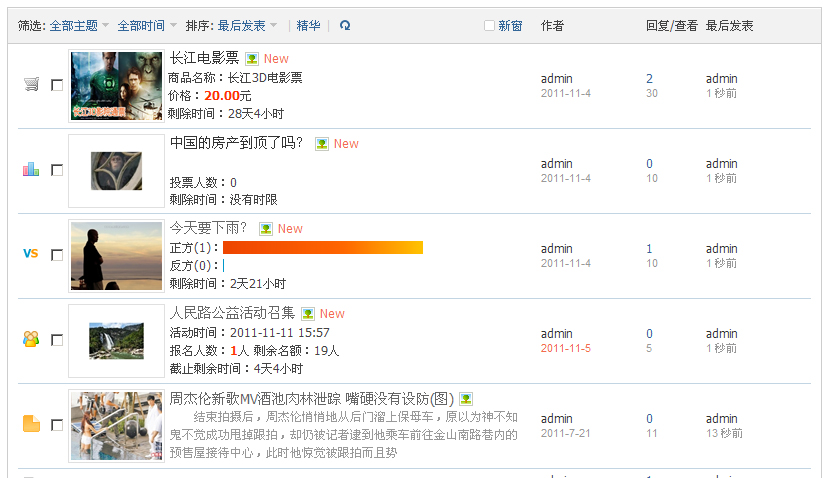
Task: Click the 13 秒前 last post time
Action: [724, 433]
